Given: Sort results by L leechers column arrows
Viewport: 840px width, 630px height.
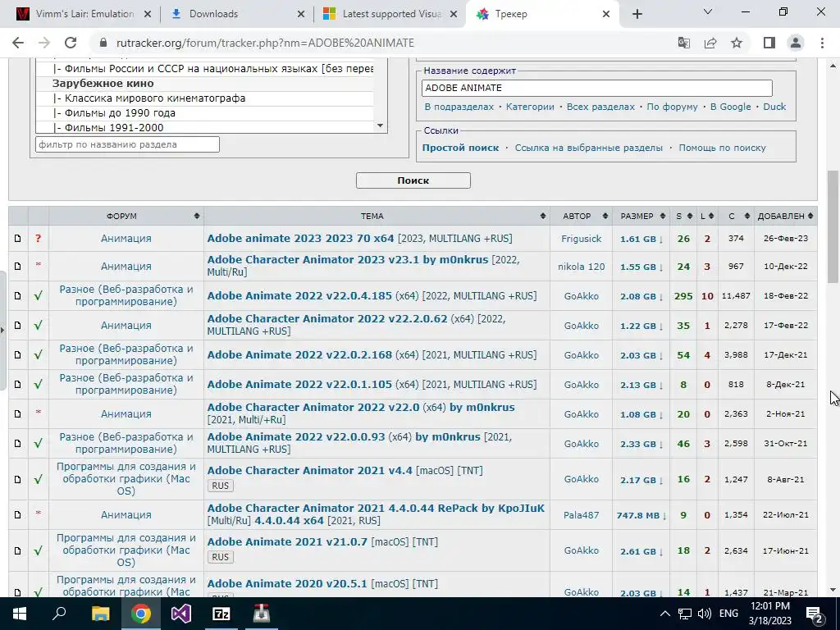Looking at the screenshot, I should point(711,216).
